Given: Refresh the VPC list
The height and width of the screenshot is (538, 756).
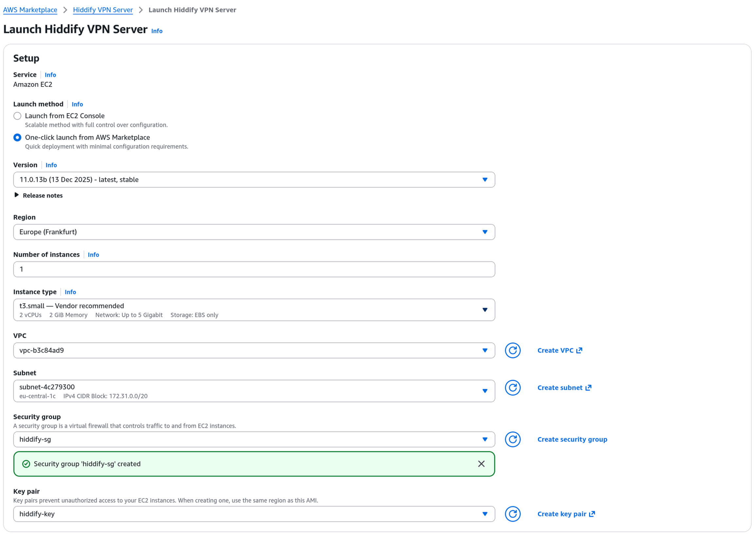Looking at the screenshot, I should click(x=513, y=351).
